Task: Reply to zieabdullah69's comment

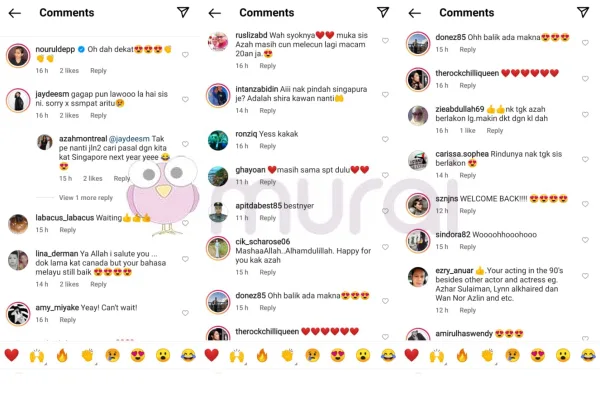Action: [495, 131]
